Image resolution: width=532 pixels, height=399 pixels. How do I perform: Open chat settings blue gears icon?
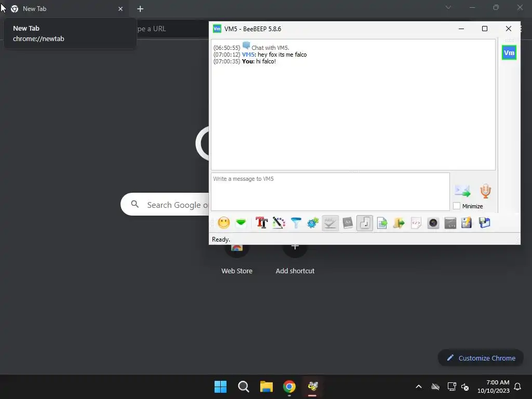pyautogui.click(x=313, y=223)
